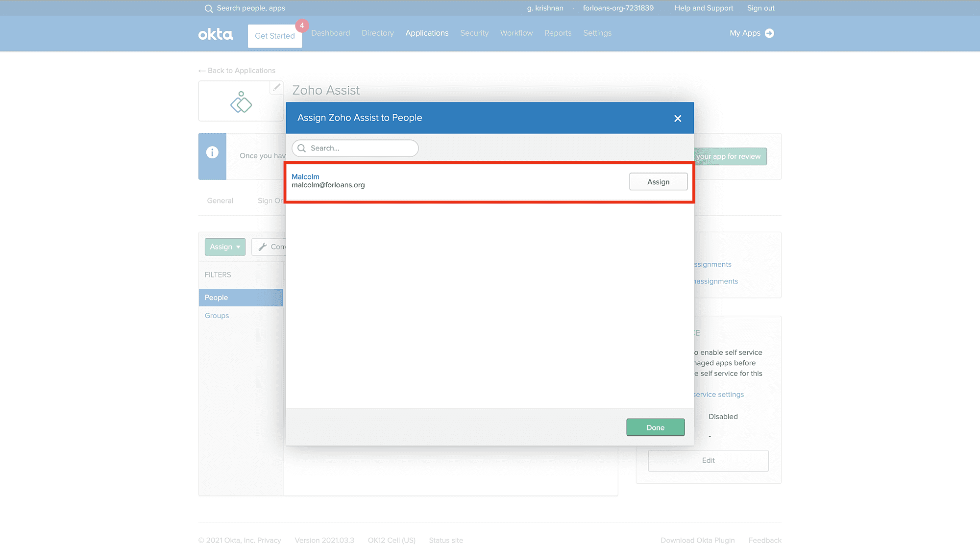980x548 pixels.
Task: Click the search field in the dialog
Action: [x=355, y=148]
